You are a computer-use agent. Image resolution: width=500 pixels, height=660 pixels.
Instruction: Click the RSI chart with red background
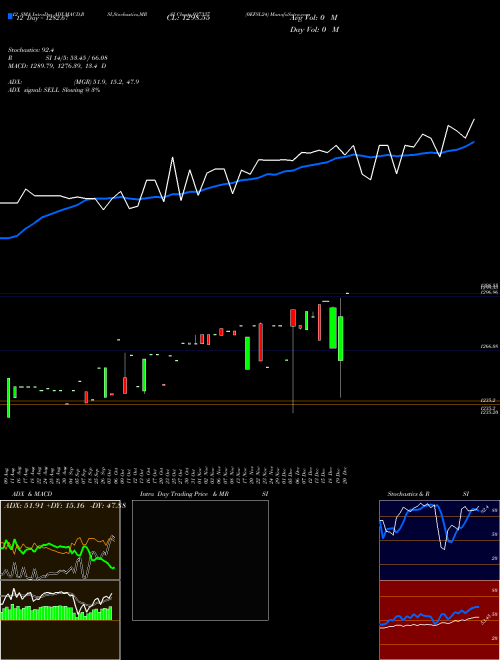click(x=439, y=620)
